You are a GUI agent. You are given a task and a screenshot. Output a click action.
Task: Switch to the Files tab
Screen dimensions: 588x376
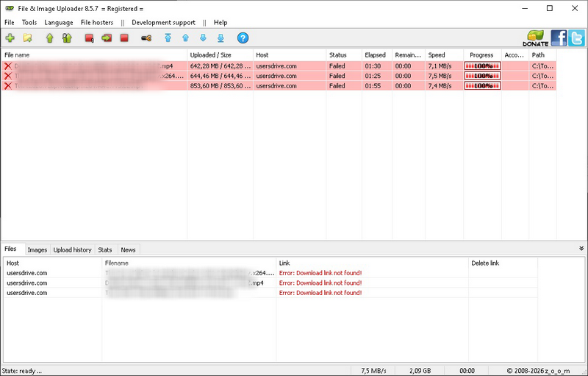point(10,249)
